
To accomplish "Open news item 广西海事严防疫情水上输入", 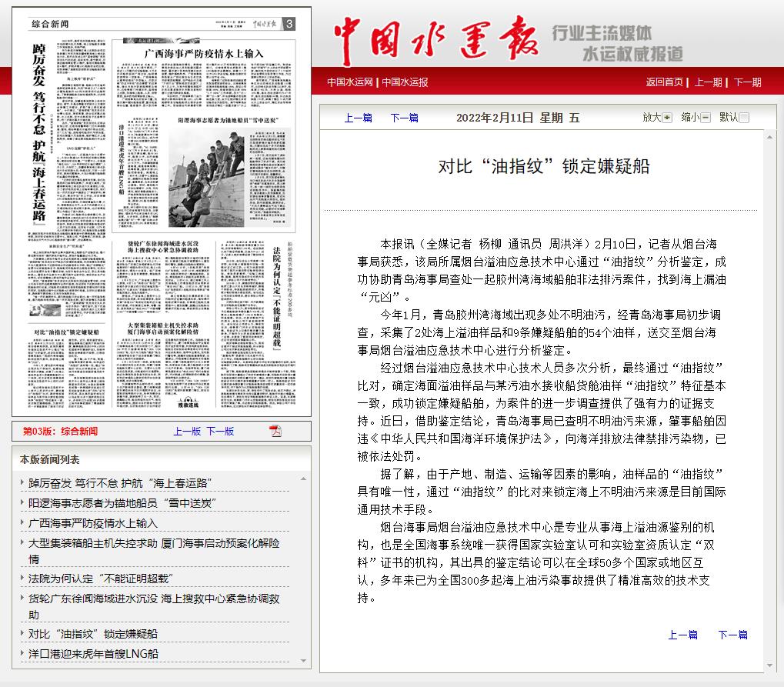I will click(x=93, y=523).
